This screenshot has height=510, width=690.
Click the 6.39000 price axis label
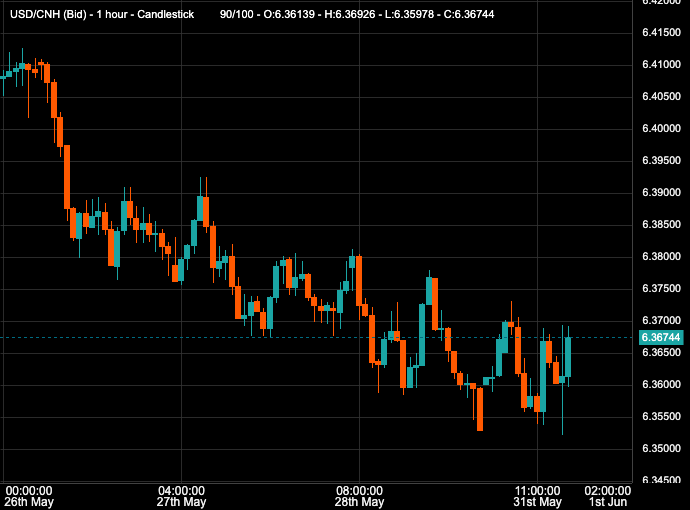(x=661, y=193)
